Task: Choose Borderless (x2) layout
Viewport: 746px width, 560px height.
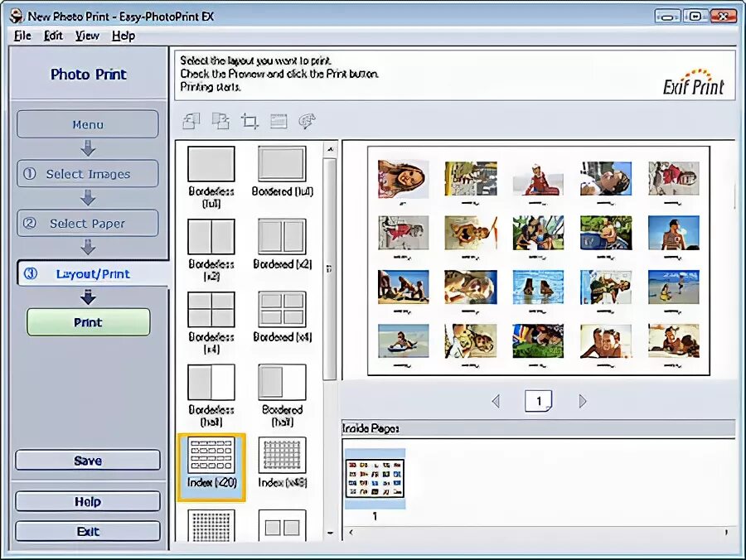Action: point(211,249)
